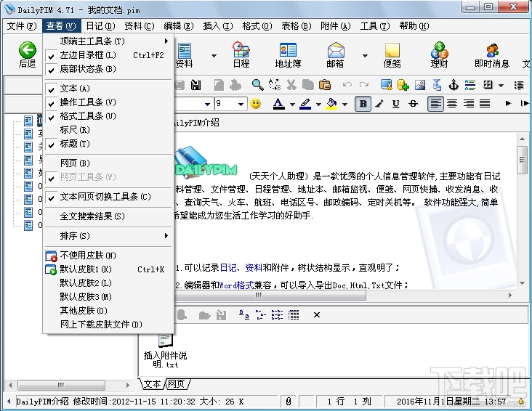Apply center text alignment
This screenshot has width=532, height=411.
click(452, 104)
